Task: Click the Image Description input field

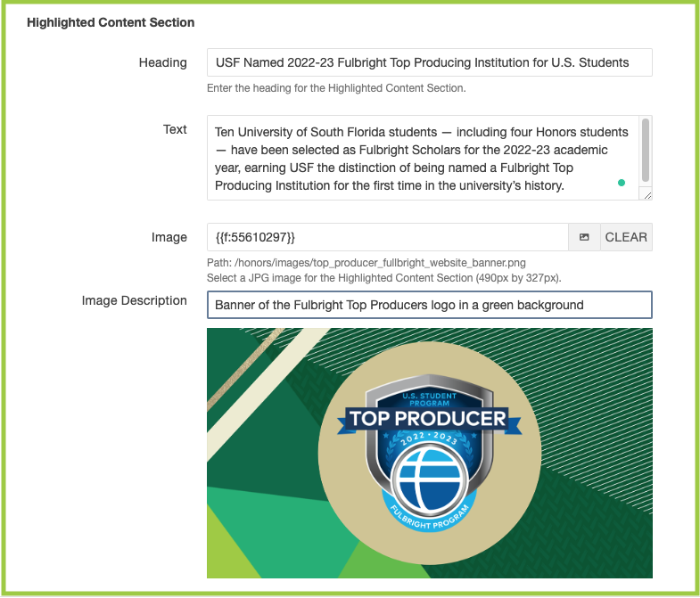Action: (430, 305)
